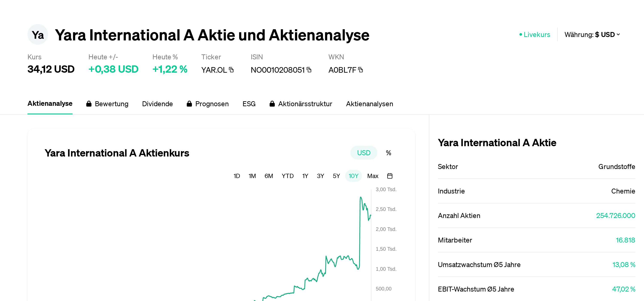
Task: Click the Kurs value 34,12 USD
Action: pyautogui.click(x=51, y=69)
